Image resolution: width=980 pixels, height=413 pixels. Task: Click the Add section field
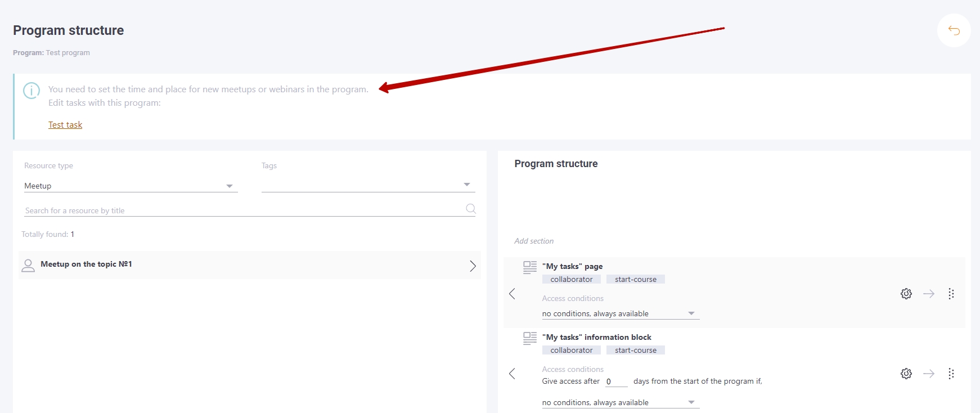point(534,241)
